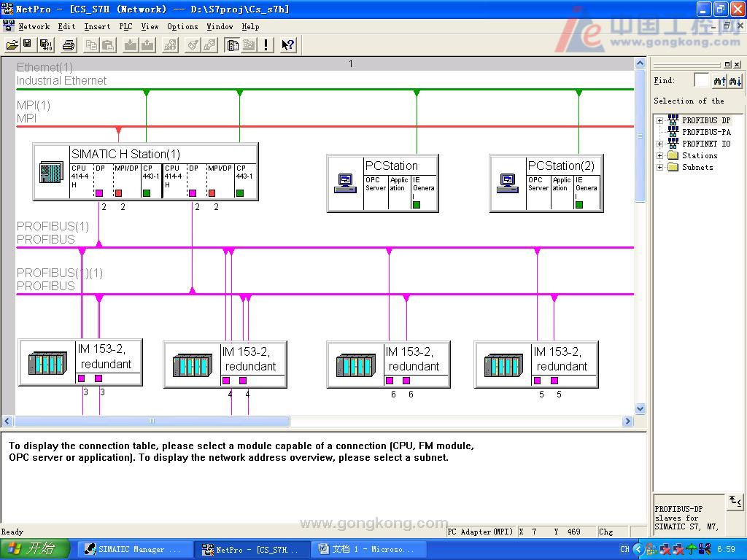Open the Edit menu
The width and height of the screenshot is (747, 560).
pyautogui.click(x=66, y=27)
